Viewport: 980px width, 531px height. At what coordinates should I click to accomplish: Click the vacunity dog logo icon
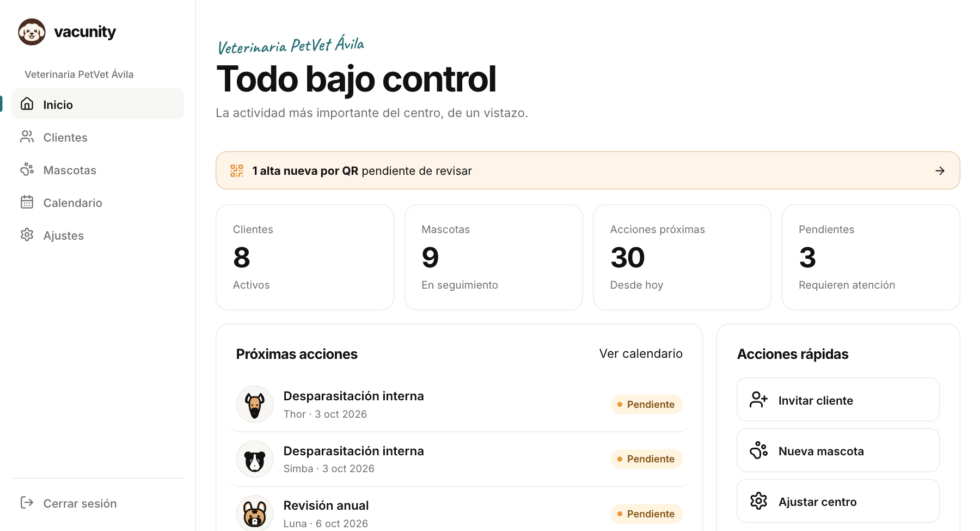32,32
